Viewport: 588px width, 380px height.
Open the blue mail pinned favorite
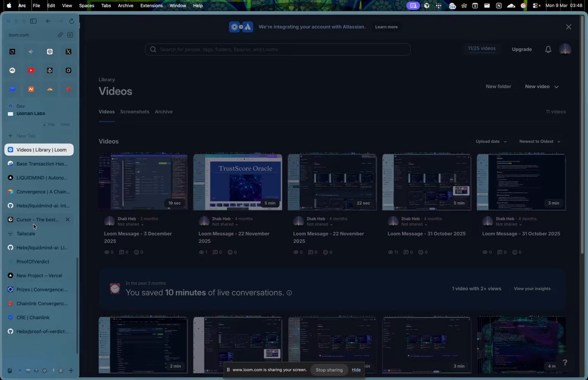12,89
